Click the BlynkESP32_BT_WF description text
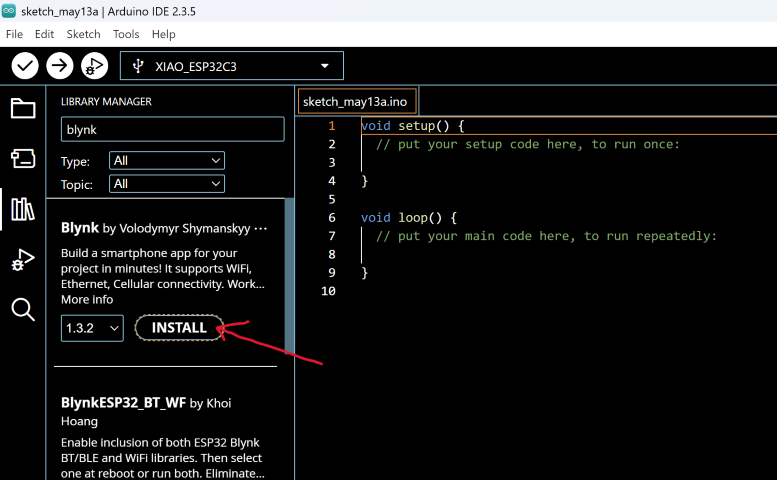The width and height of the screenshot is (777, 480). (163, 458)
